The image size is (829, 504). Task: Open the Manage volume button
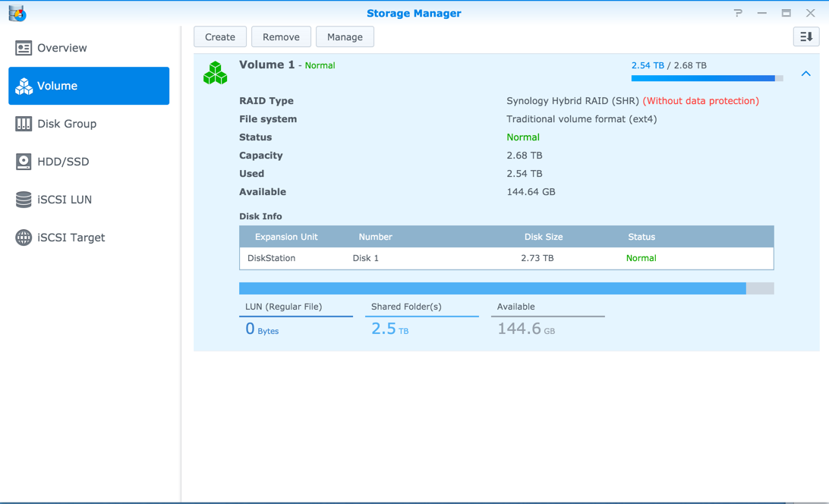coord(345,36)
